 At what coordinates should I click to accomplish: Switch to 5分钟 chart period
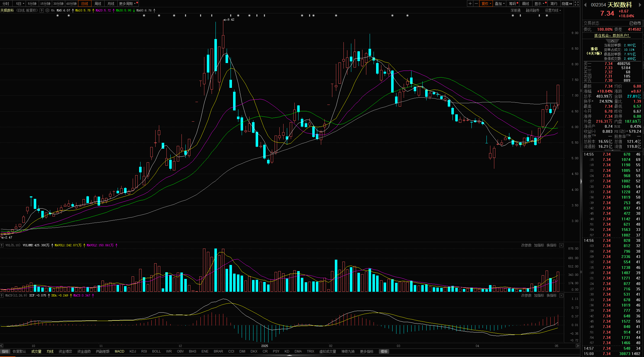(x=32, y=4)
